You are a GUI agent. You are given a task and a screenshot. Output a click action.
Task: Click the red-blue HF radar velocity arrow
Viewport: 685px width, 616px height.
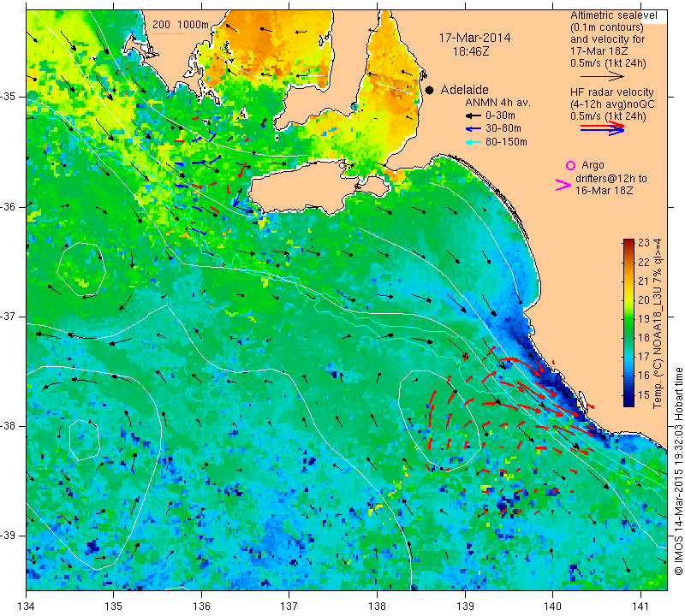pos(602,128)
